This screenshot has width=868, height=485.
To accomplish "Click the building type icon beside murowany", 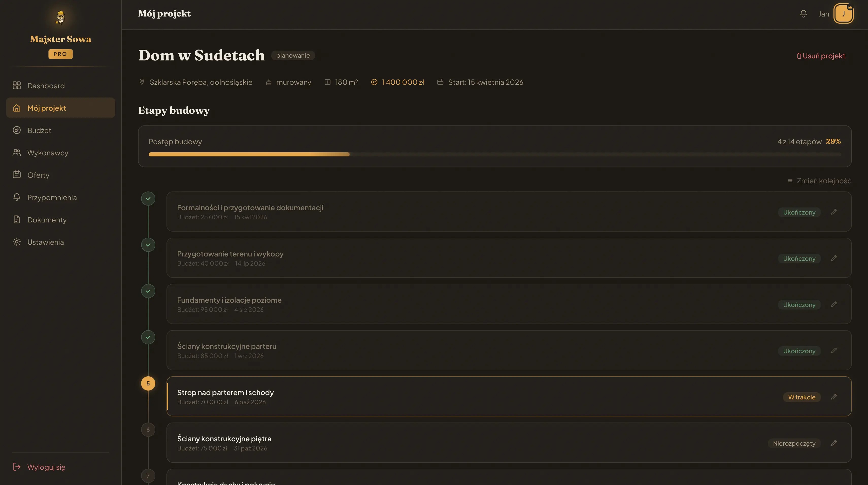I will pyautogui.click(x=269, y=82).
